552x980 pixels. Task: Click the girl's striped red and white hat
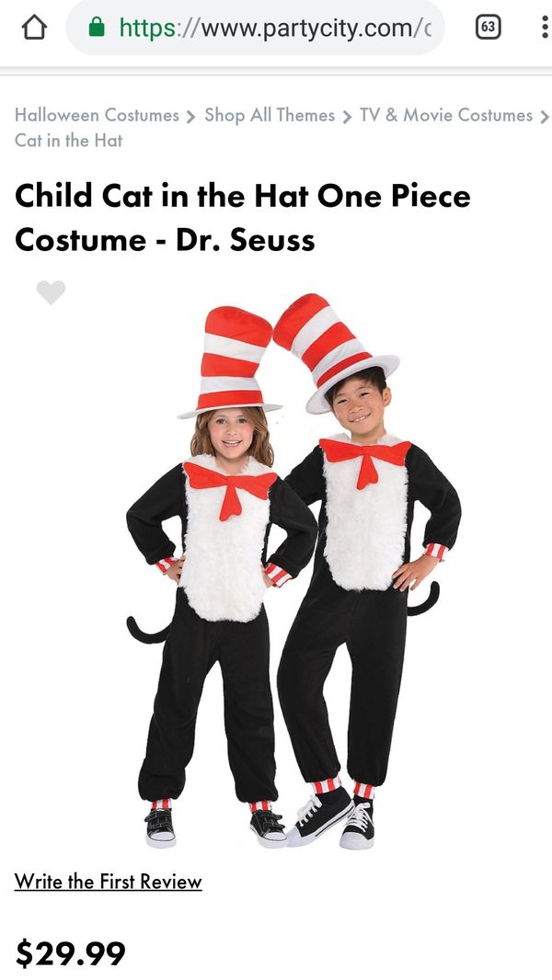click(x=231, y=361)
